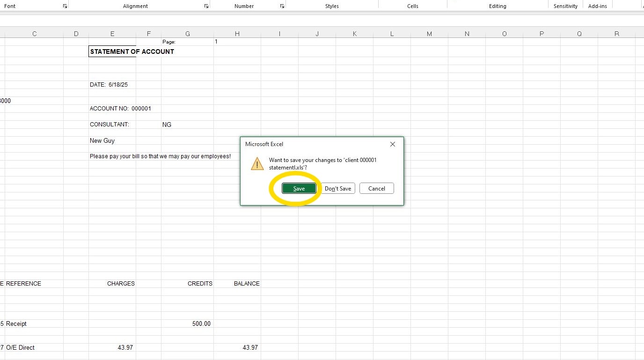Select column K header
The width and height of the screenshot is (644, 360).
[x=354, y=34]
